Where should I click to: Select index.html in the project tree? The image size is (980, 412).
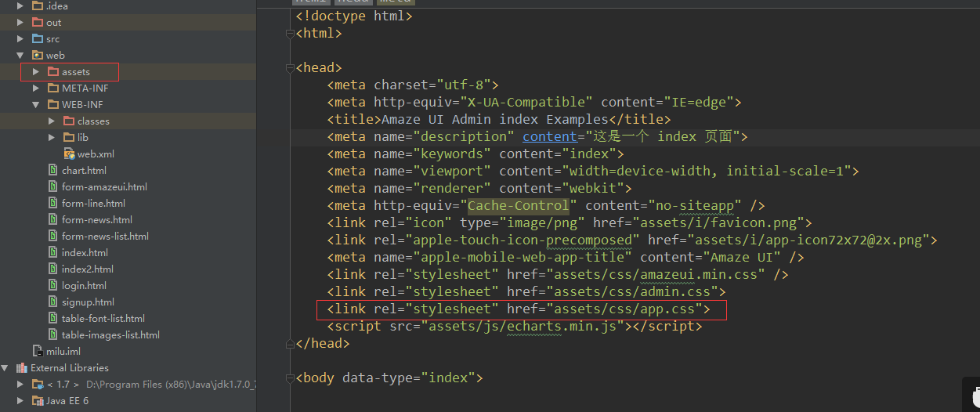coord(85,252)
